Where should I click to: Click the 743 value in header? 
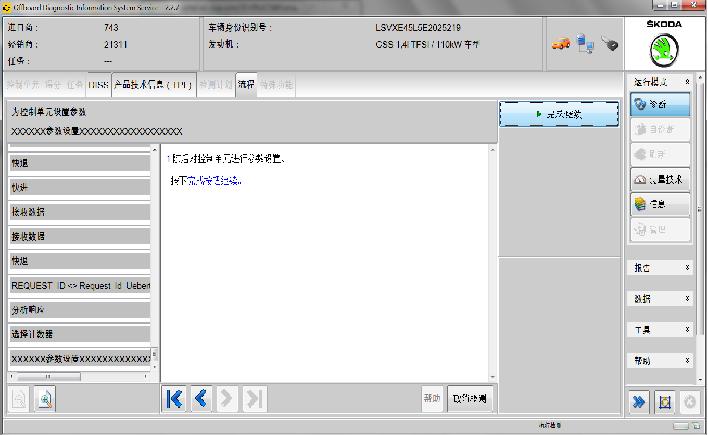point(111,28)
